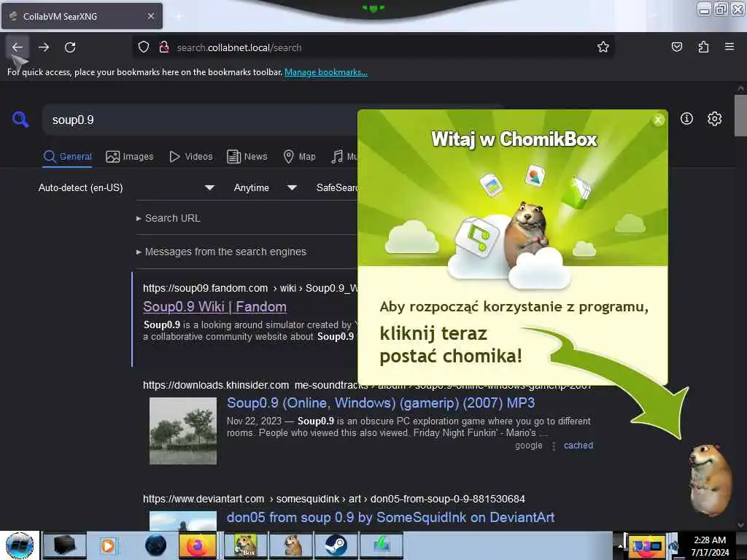747x560 pixels.
Task: Open the media player taskbar icon
Action: coord(108,545)
